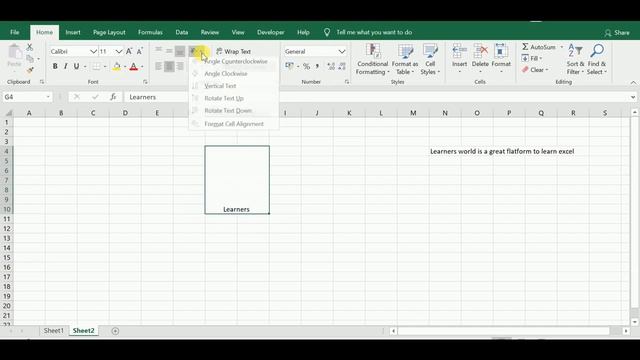This screenshot has height=360, width=640.
Task: Open the General number format dropdown
Action: coord(342,51)
